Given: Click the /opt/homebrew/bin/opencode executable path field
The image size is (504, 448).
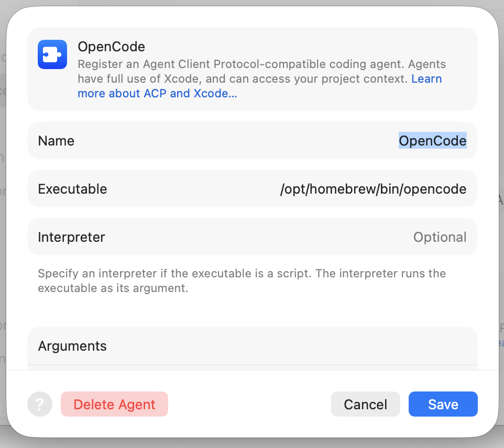Looking at the screenshot, I should 373,189.
